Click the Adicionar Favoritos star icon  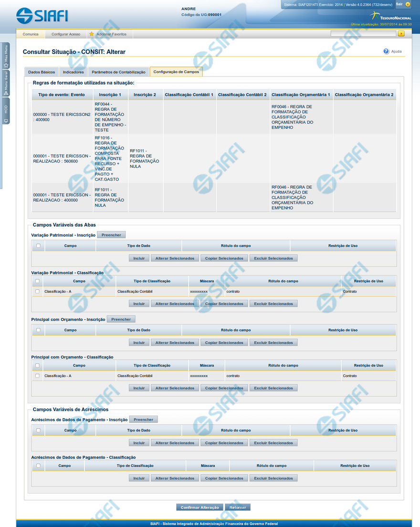[91, 34]
